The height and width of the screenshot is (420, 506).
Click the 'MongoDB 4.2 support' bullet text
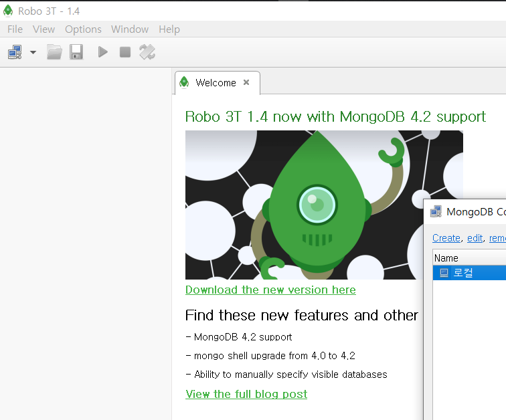[243, 337]
